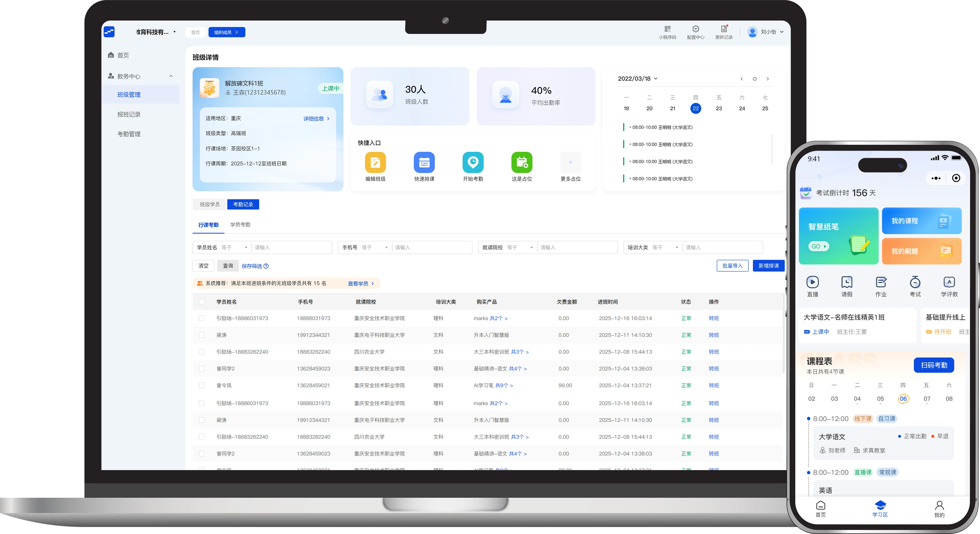
Task: Switch to the 班级学员 tab
Action: (210, 204)
